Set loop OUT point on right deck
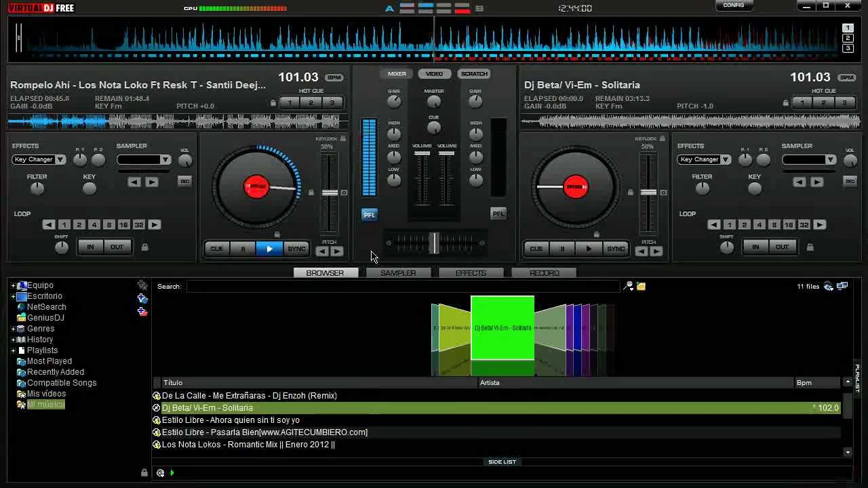Image resolution: width=868 pixels, height=488 pixels. pos(782,247)
